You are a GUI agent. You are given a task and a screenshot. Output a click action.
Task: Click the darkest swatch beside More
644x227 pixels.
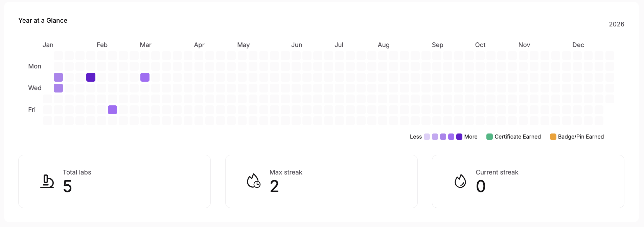coord(459,137)
